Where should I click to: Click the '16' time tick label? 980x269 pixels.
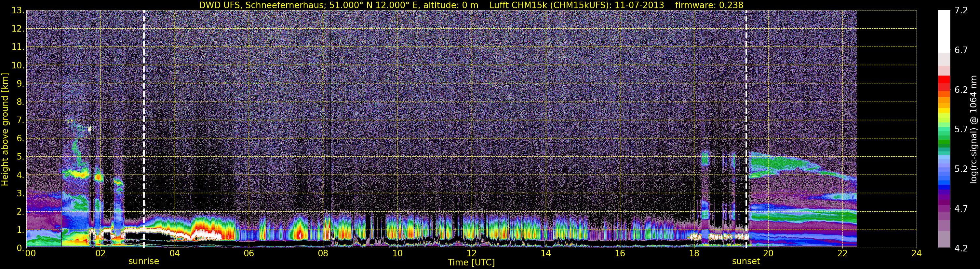(620, 253)
